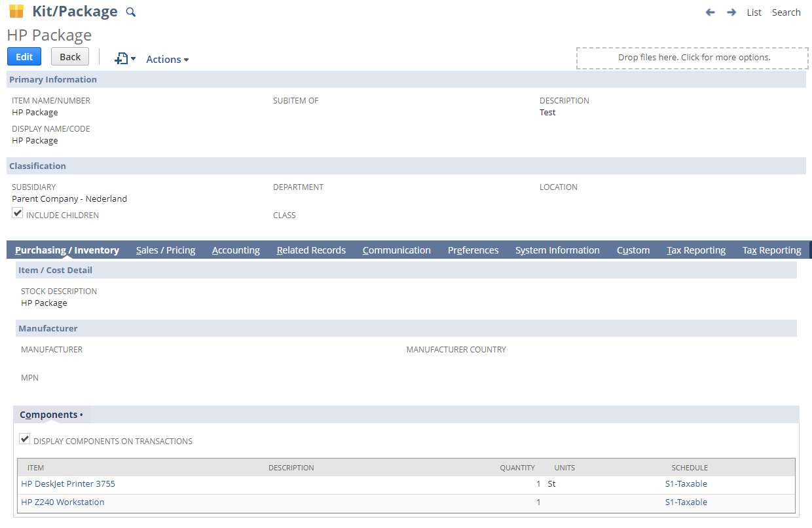Switch to the Custom tab
The height and width of the screenshot is (528, 812).
[x=633, y=250]
